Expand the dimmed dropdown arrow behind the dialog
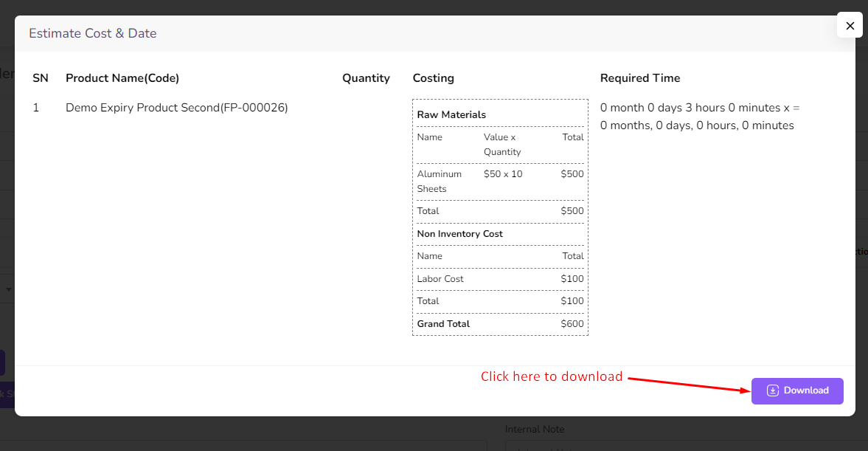The width and height of the screenshot is (868, 451). 9,289
